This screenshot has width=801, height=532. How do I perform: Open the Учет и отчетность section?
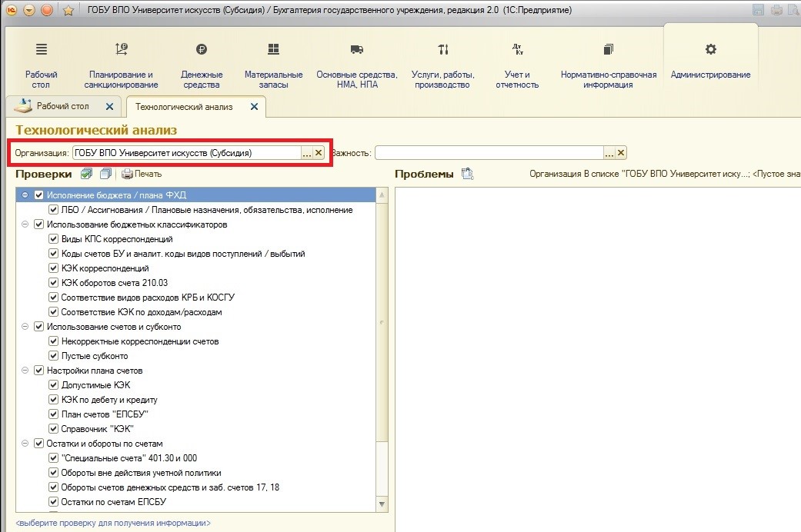click(517, 65)
